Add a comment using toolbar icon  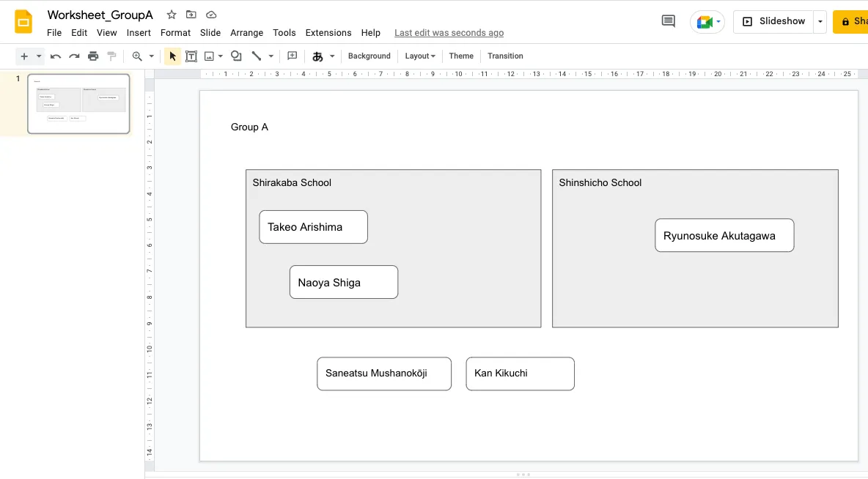(292, 56)
